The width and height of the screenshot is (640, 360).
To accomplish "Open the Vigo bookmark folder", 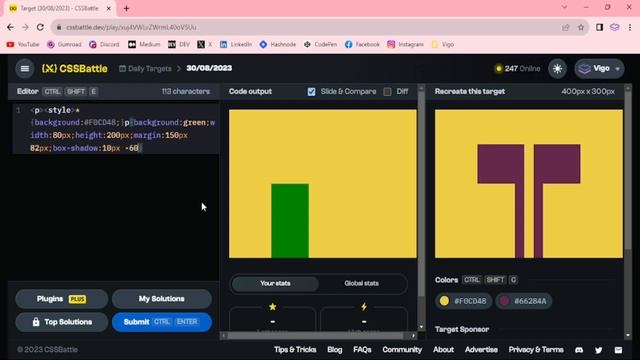I will [x=442, y=44].
